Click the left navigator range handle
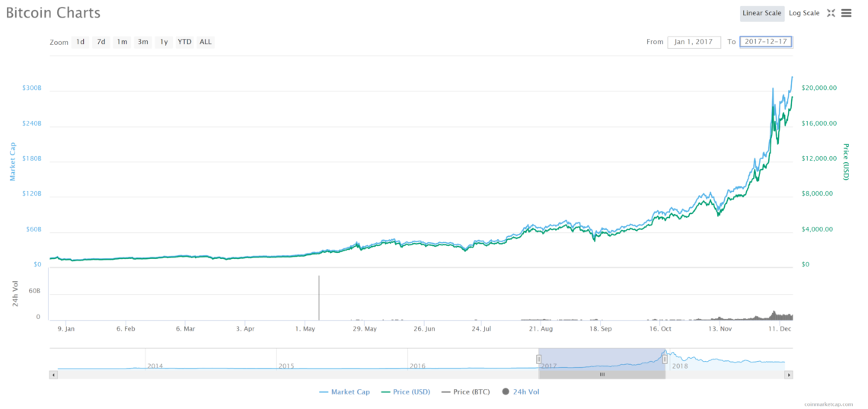 click(538, 359)
